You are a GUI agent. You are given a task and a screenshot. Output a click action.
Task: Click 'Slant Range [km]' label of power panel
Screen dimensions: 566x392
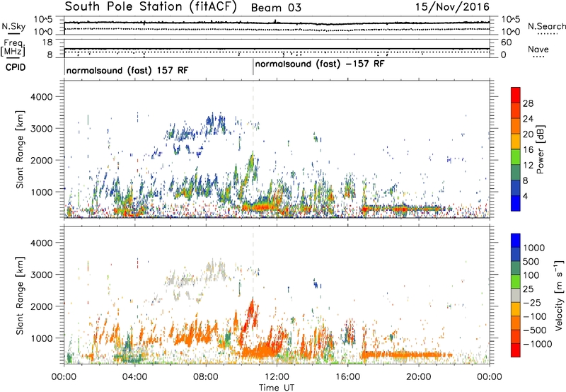coord(20,149)
